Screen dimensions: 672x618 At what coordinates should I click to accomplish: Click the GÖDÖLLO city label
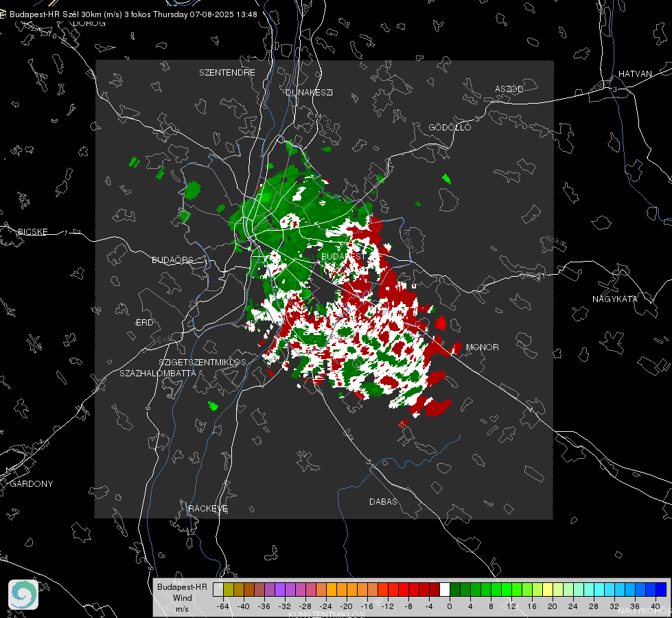pos(450,127)
